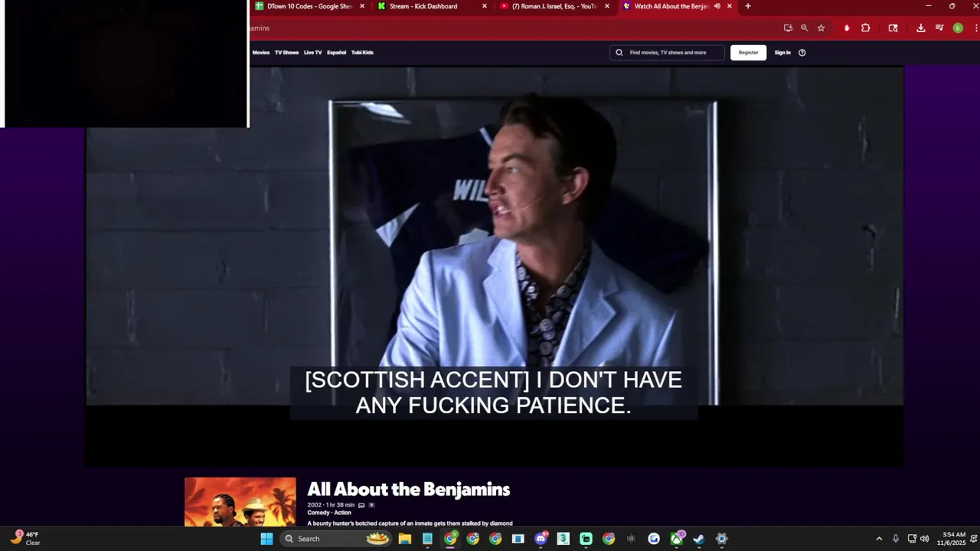Open the atom-shaped app icon in taskbar
The width and height of the screenshot is (980, 551).
coord(631,539)
